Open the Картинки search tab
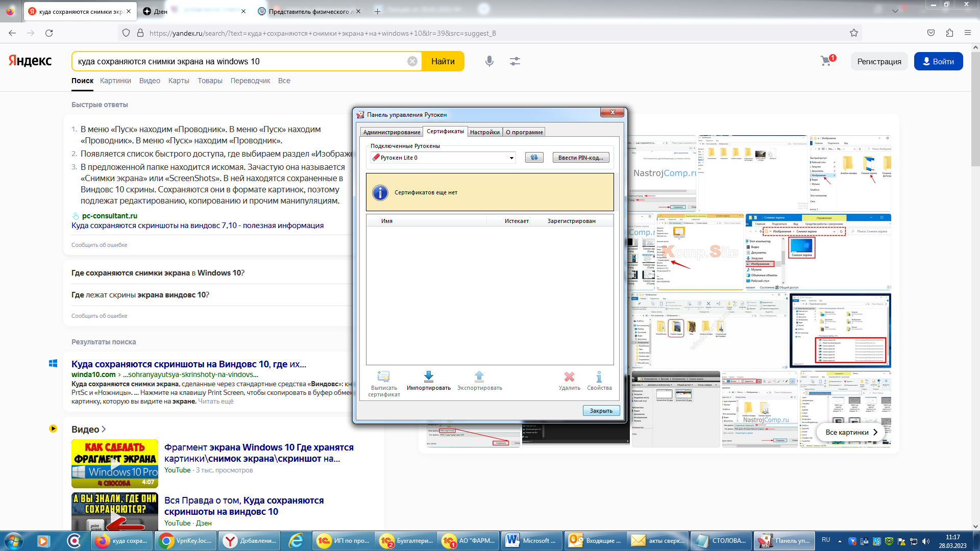 [x=115, y=81]
